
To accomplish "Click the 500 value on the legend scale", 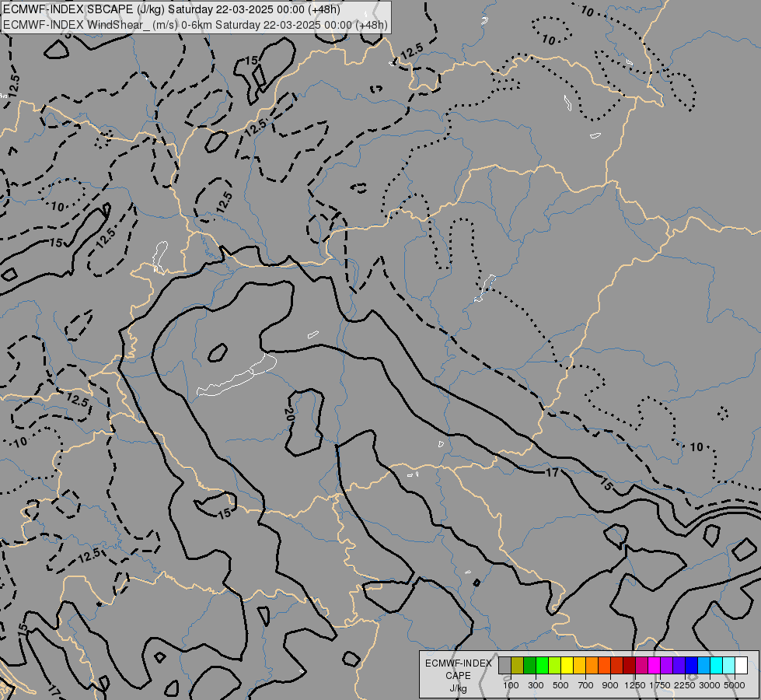I will click(x=560, y=685).
